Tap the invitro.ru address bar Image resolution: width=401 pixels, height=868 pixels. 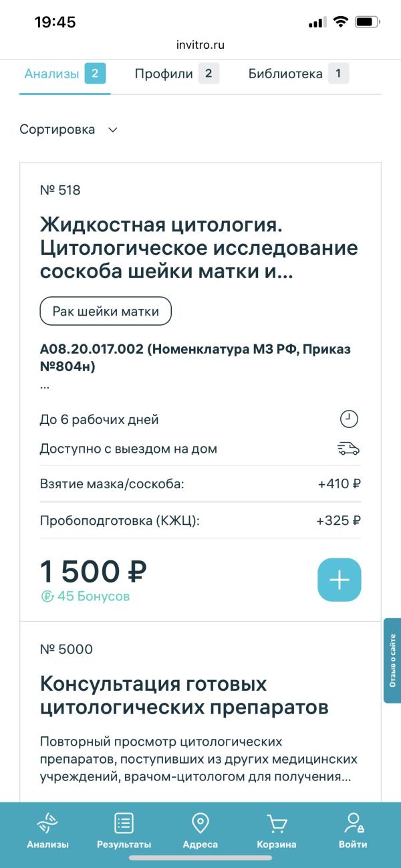tap(200, 45)
